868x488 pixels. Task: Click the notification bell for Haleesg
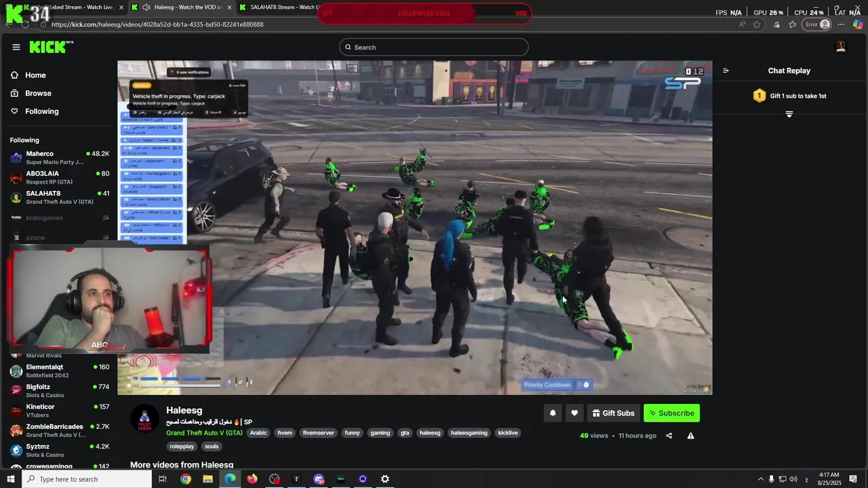click(x=553, y=413)
